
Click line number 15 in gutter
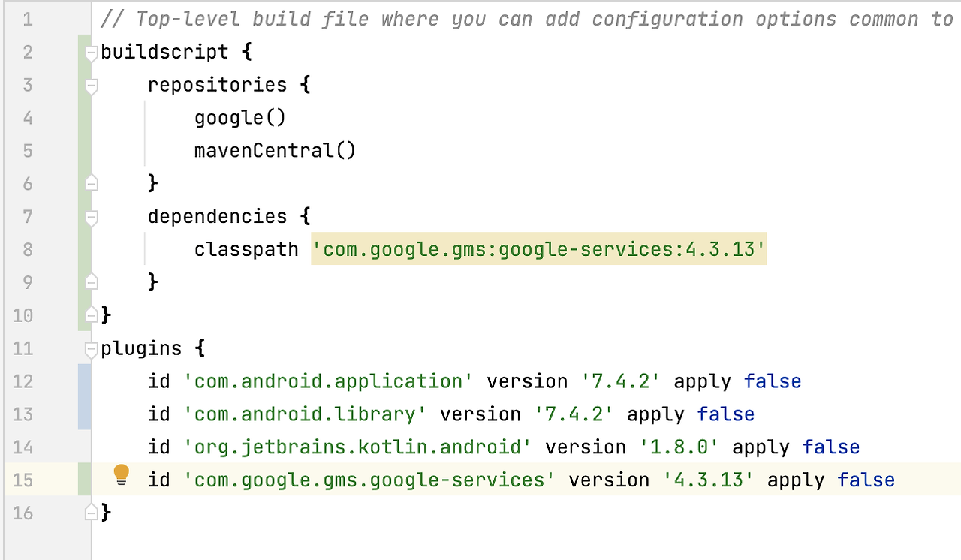(23, 480)
